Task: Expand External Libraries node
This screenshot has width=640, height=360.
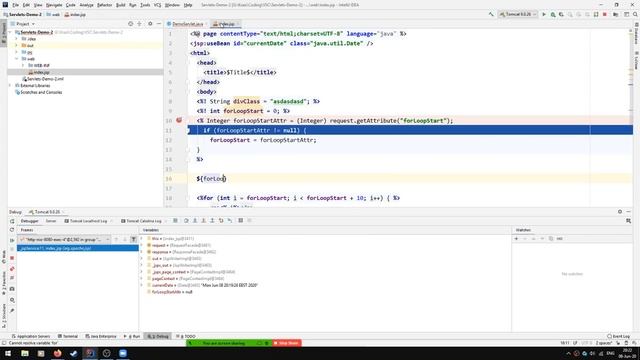Action: click(11, 86)
